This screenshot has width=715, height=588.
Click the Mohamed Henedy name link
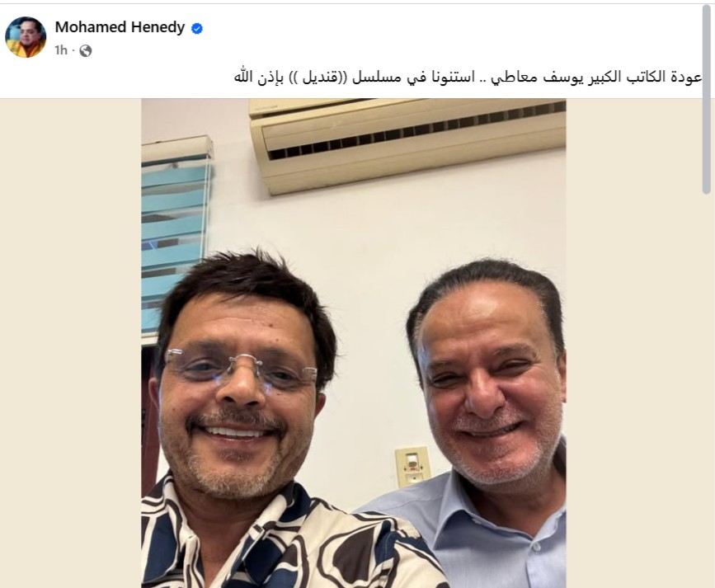(x=120, y=27)
